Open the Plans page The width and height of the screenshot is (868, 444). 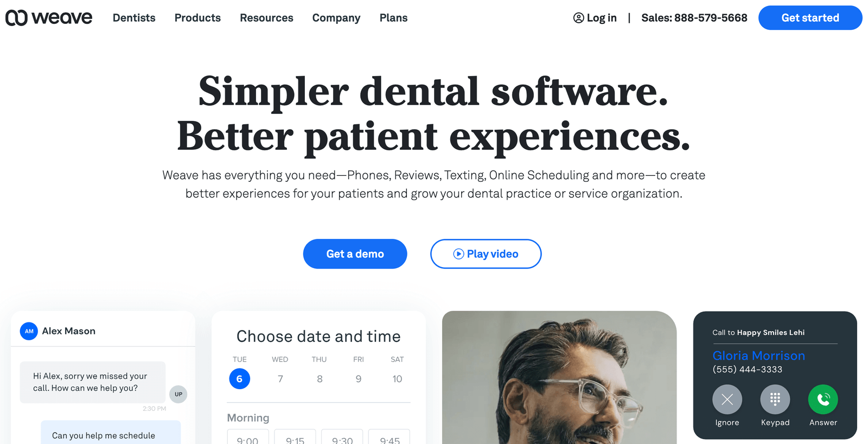pos(393,18)
